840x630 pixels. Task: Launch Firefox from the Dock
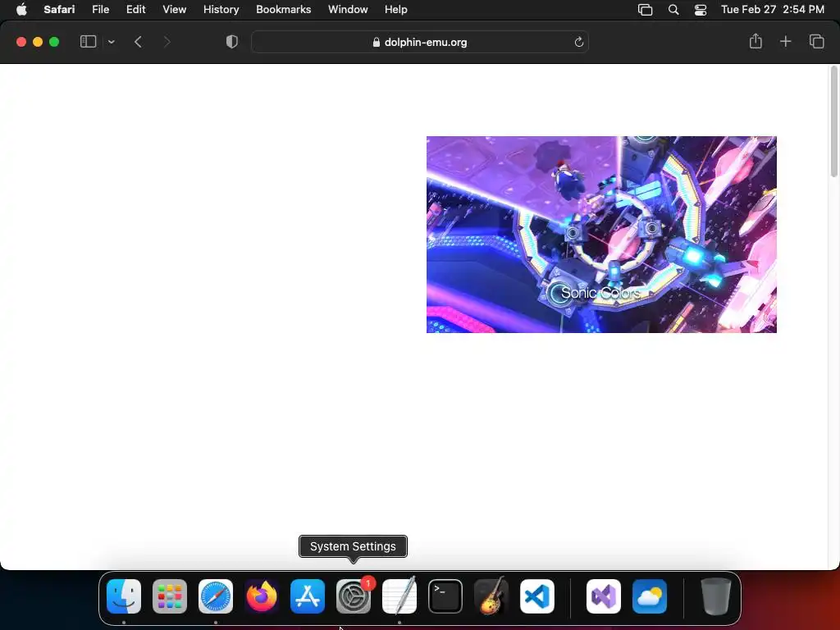[262, 596]
